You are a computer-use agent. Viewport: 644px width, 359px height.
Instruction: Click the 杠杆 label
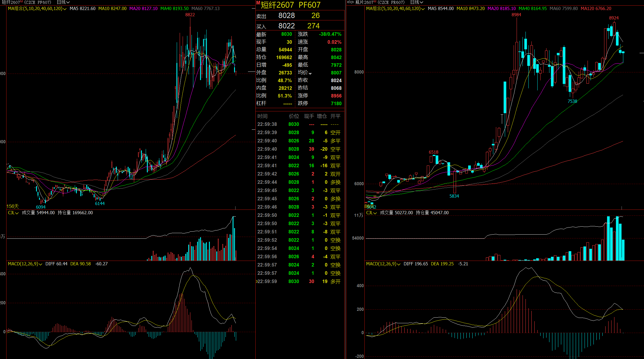click(261, 103)
